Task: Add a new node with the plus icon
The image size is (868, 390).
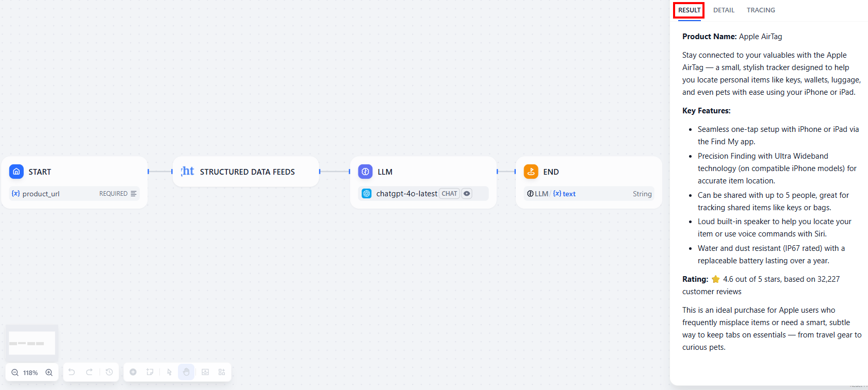Action: pyautogui.click(x=133, y=372)
